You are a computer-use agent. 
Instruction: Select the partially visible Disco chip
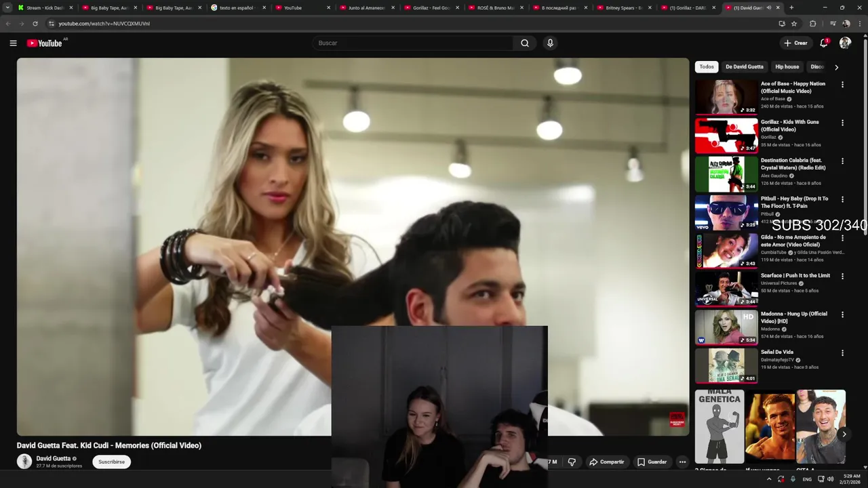817,66
